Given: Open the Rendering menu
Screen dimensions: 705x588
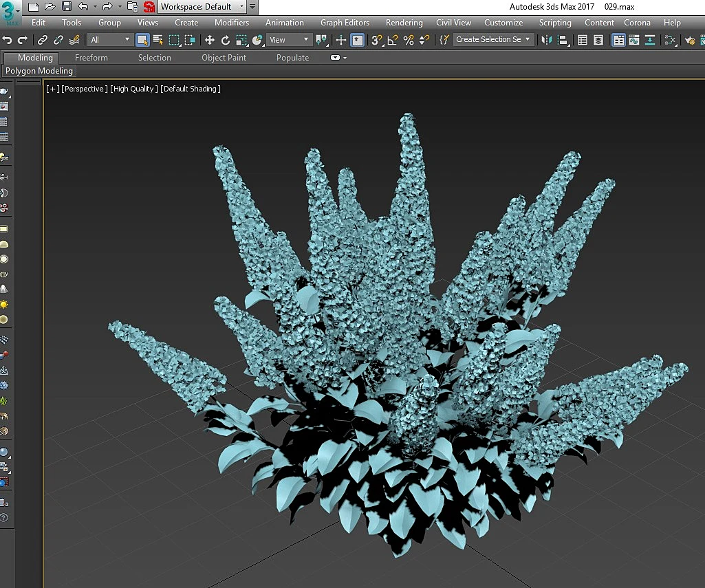Looking at the screenshot, I should click(x=404, y=23).
